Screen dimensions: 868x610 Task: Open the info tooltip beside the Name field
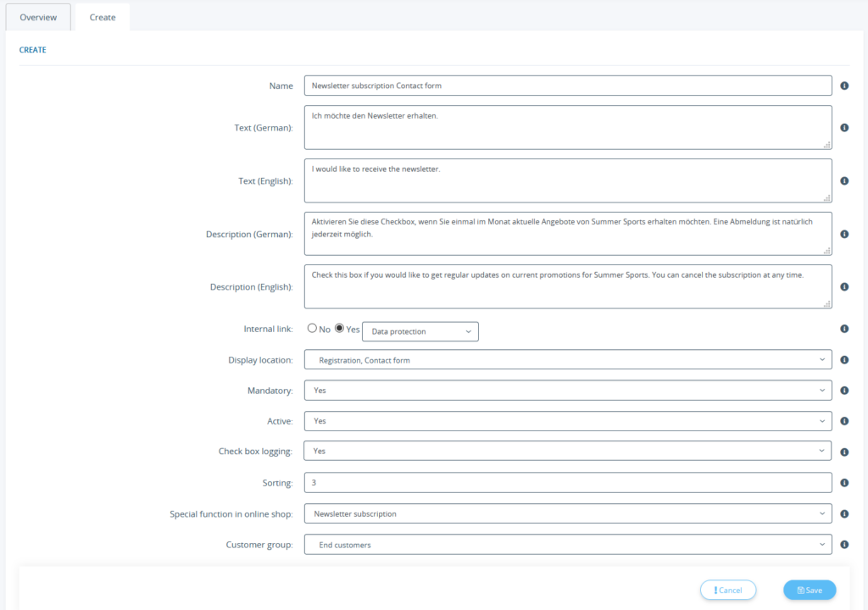click(x=844, y=85)
